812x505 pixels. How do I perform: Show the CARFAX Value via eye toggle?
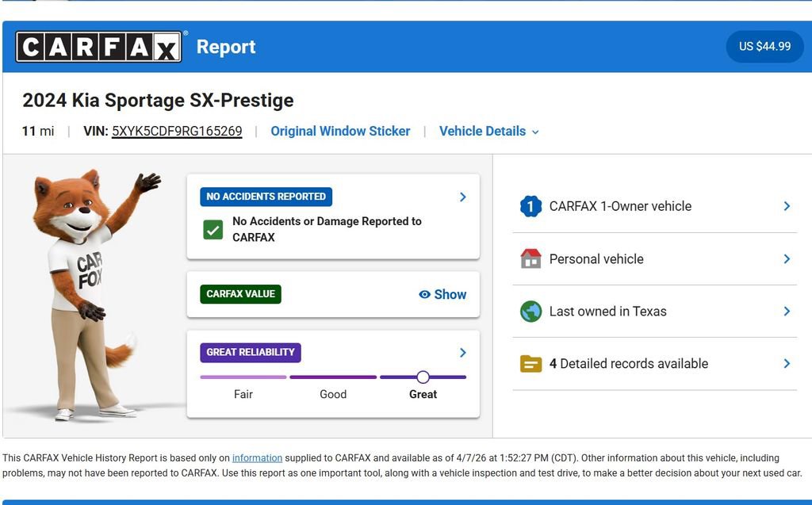point(442,294)
